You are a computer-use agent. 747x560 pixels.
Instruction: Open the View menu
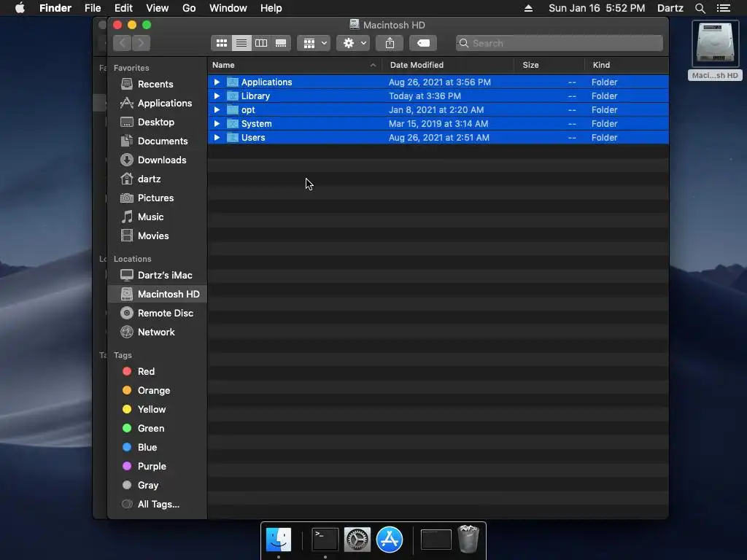click(158, 8)
